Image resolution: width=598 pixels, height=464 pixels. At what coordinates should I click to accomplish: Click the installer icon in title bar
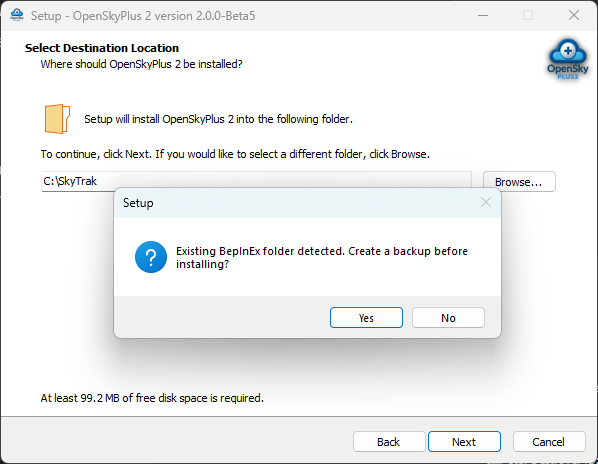[x=17, y=16]
